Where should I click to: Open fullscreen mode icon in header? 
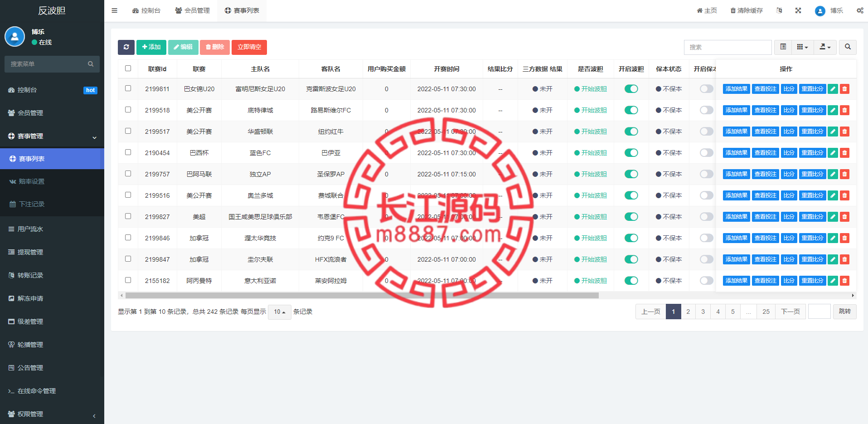798,10
